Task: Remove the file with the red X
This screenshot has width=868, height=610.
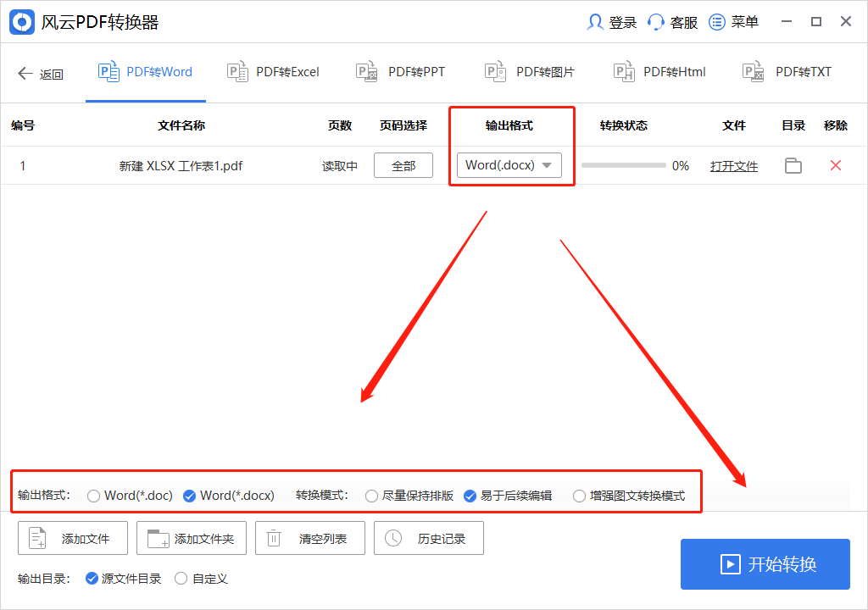Action: [x=835, y=166]
